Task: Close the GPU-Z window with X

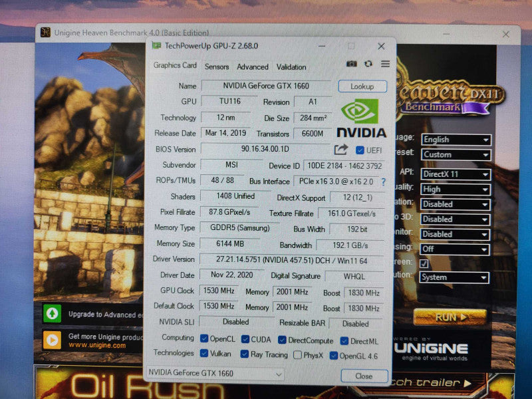Action: 381,46
